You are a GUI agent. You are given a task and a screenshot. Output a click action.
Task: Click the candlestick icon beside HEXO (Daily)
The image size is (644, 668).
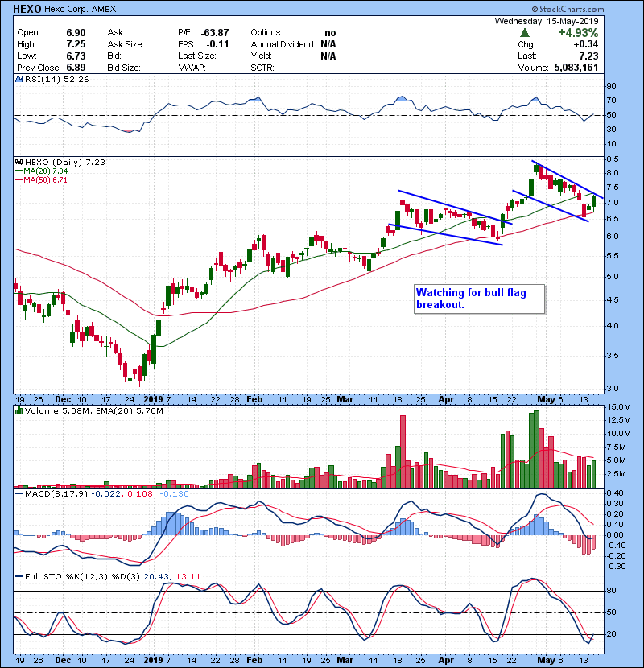tap(19, 163)
